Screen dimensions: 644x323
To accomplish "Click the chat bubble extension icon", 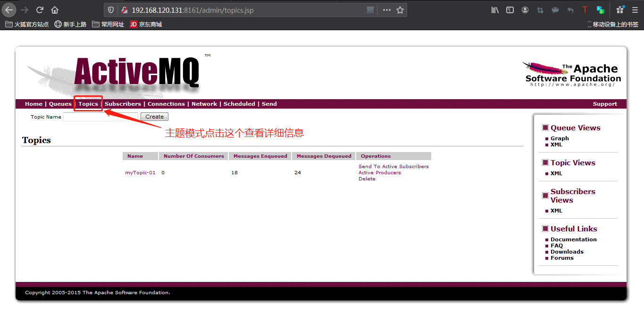I will pyautogui.click(x=555, y=10).
